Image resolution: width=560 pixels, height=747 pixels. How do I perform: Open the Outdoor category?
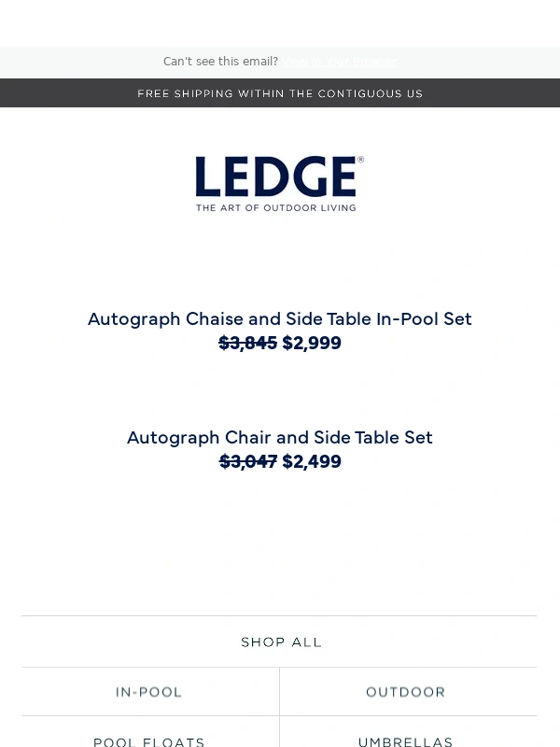[406, 692]
